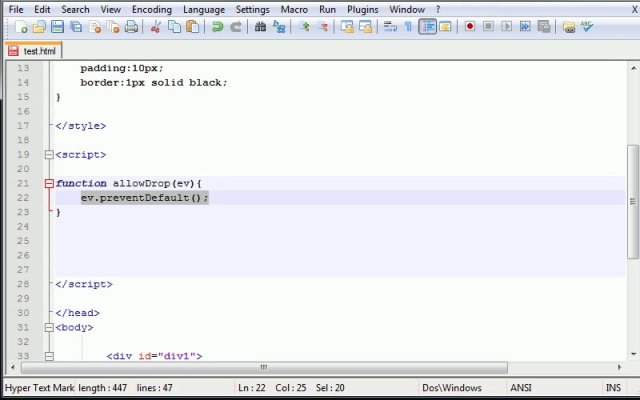The width and height of the screenshot is (640, 400).
Task: Toggle show all characters pilcrow button
Action: coord(409,27)
